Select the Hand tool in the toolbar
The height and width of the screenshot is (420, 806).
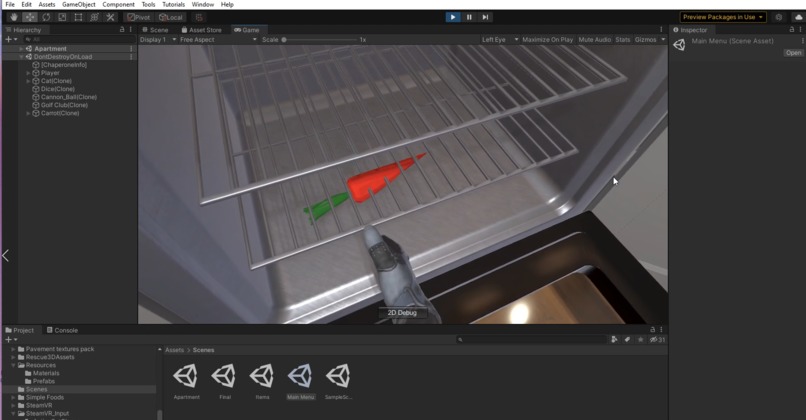[14, 17]
